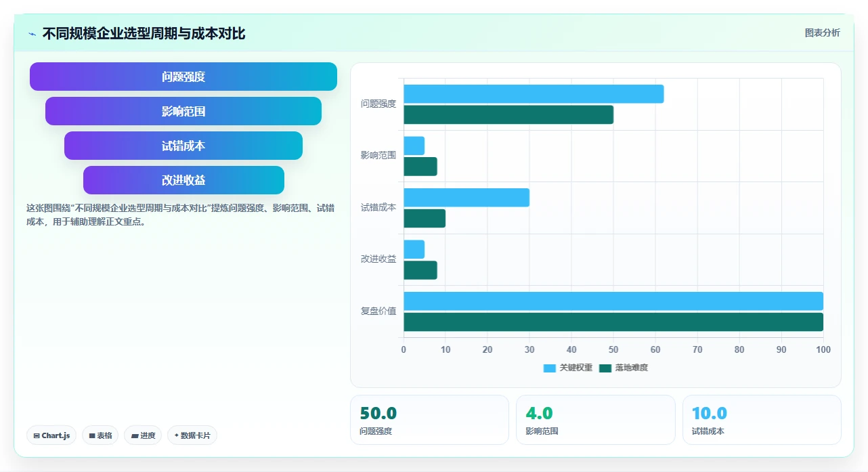
Task: Click the 改进收益 y-axis label
Action: point(378,259)
